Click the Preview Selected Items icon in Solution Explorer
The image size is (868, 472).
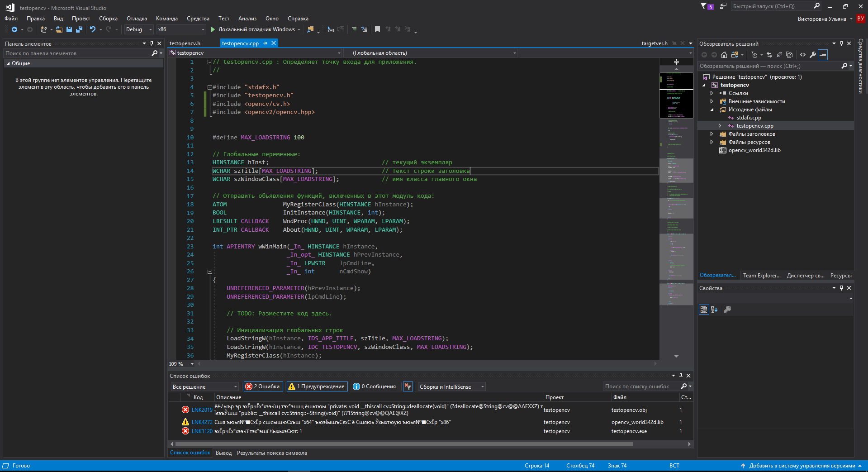[823, 55]
